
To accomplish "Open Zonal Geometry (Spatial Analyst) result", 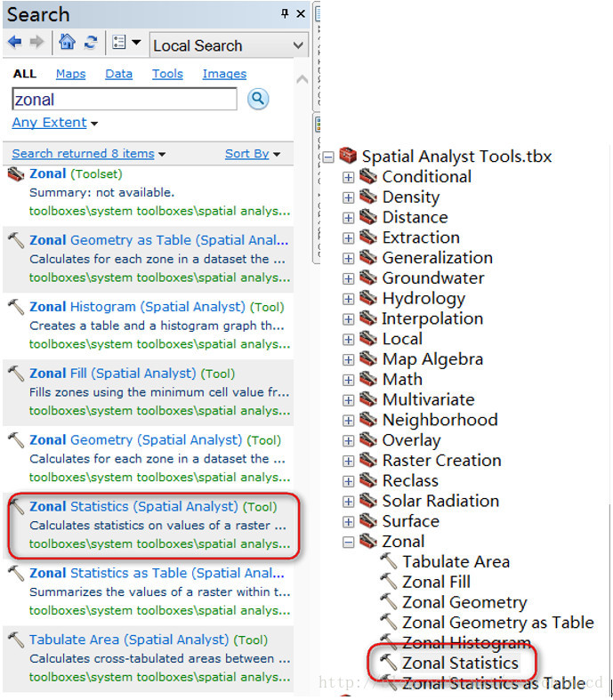I will click(155, 439).
